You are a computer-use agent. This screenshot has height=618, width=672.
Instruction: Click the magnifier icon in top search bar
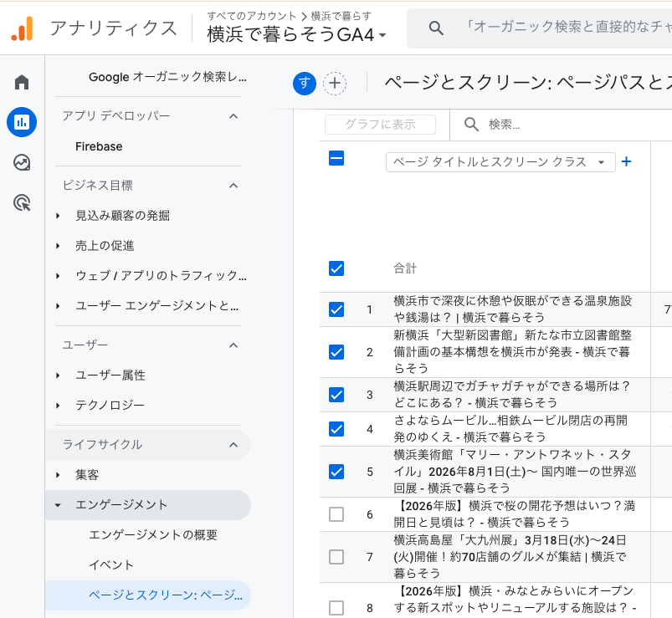coord(436,28)
